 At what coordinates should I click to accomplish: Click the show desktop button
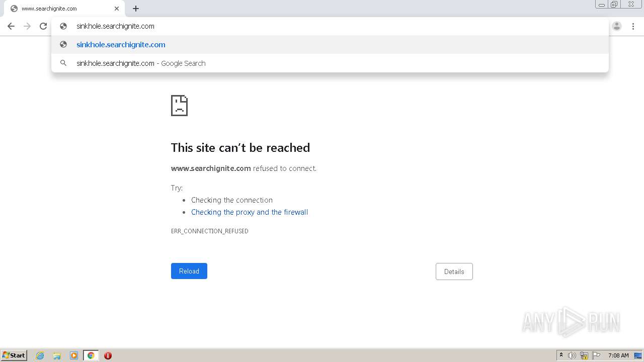[638, 355]
